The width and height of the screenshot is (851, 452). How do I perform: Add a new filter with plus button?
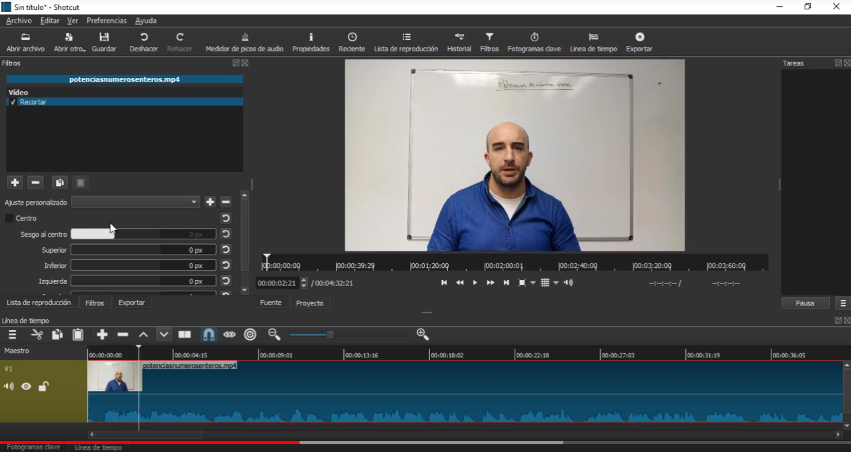14,182
